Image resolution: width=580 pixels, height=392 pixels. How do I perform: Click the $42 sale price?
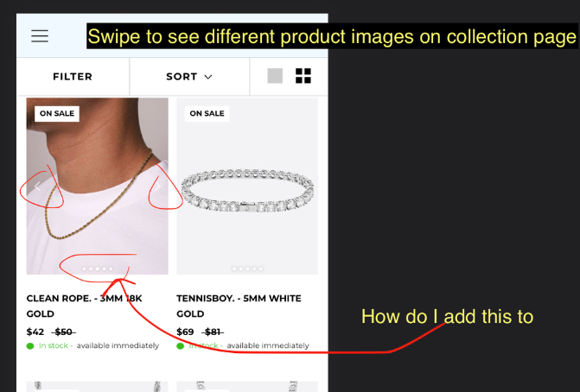pyautogui.click(x=35, y=332)
